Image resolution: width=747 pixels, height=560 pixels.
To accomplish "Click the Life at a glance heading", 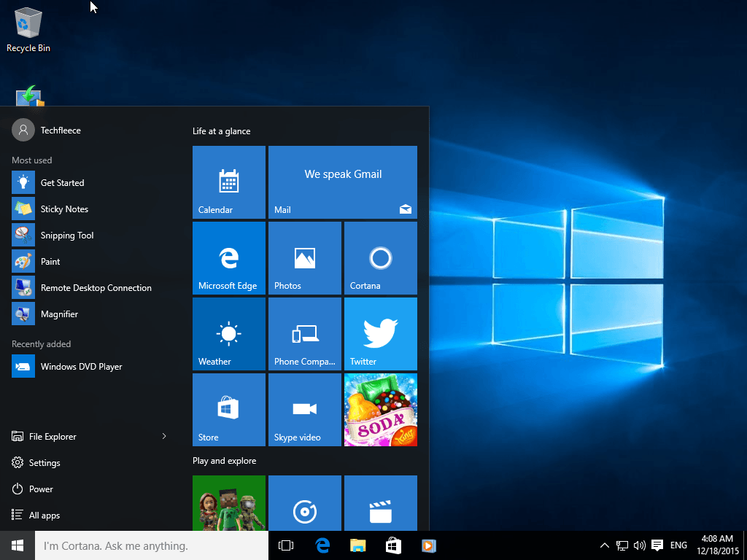I will point(222,131).
